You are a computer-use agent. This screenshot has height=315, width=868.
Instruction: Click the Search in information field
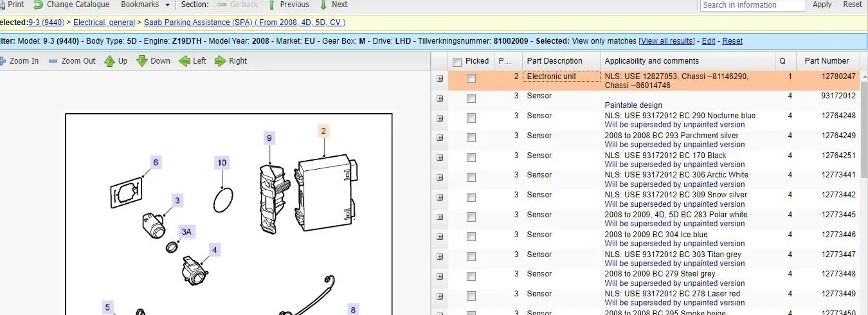[x=752, y=4]
